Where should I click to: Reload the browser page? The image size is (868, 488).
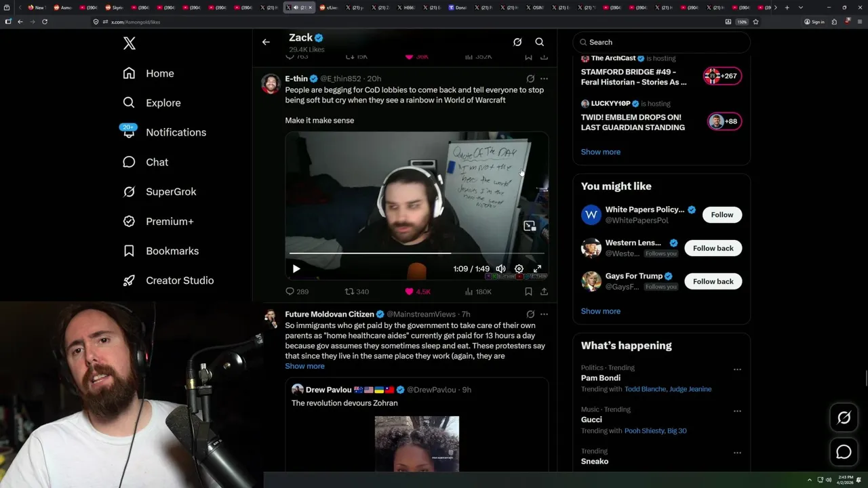coord(45,22)
